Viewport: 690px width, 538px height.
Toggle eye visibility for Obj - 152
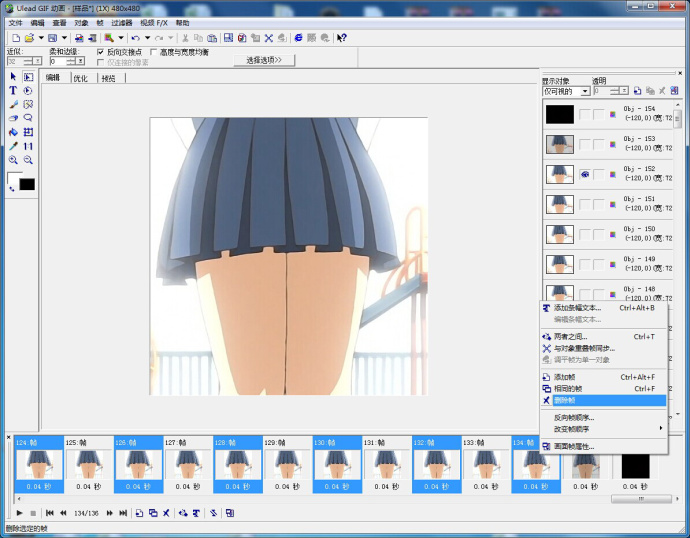(x=585, y=174)
